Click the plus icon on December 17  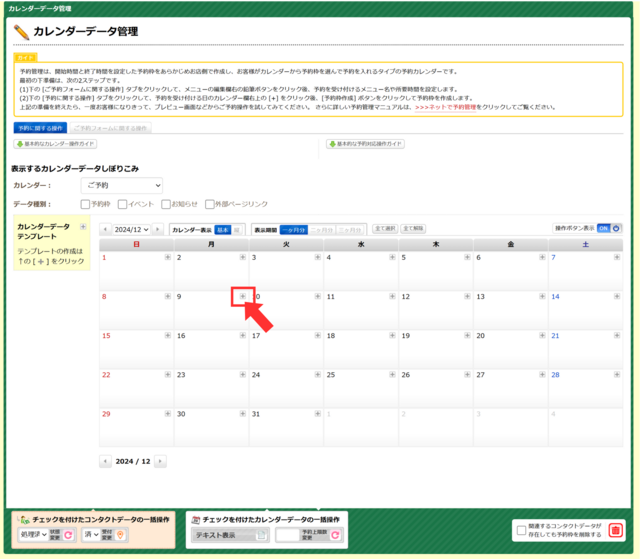318,335
